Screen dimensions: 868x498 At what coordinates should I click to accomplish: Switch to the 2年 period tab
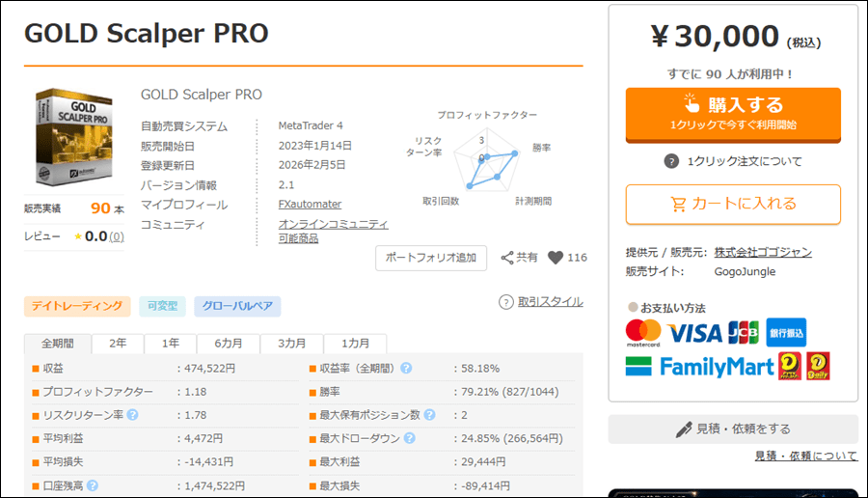pyautogui.click(x=118, y=344)
